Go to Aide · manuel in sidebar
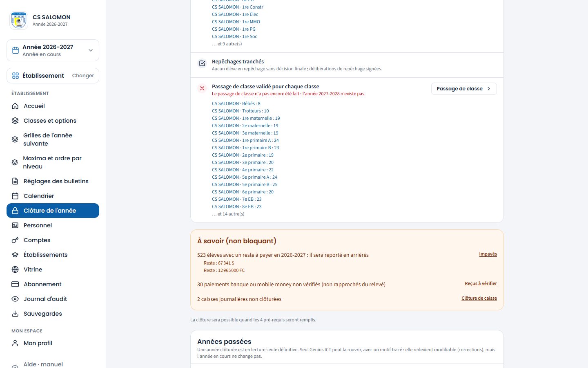Viewport: 588px width, 368px height. point(53,364)
